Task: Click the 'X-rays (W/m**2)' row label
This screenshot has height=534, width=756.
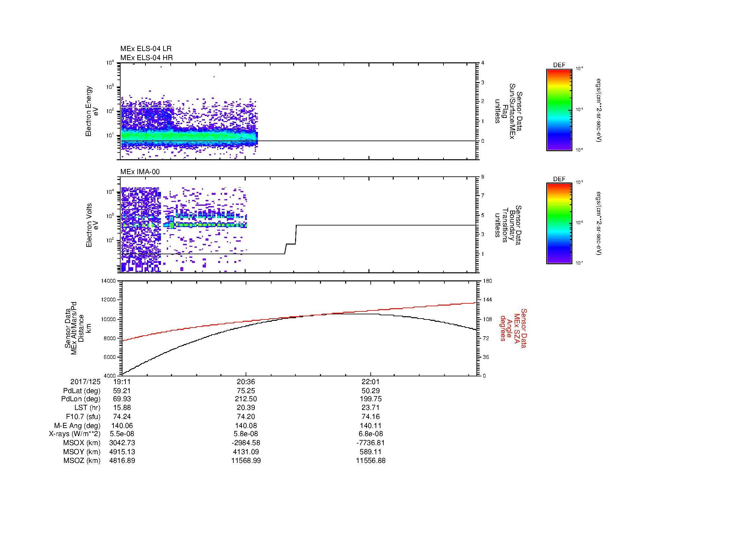Action: click(x=75, y=434)
